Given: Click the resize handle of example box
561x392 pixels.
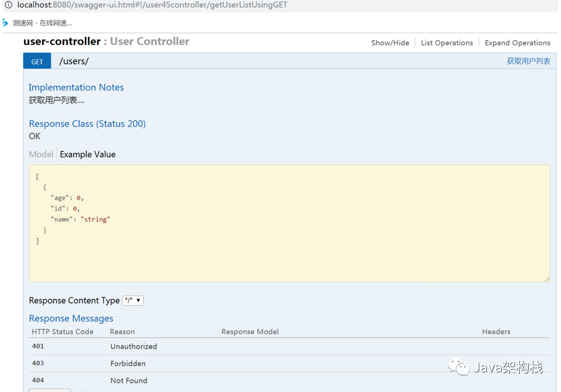Looking at the screenshot, I should (x=547, y=279).
